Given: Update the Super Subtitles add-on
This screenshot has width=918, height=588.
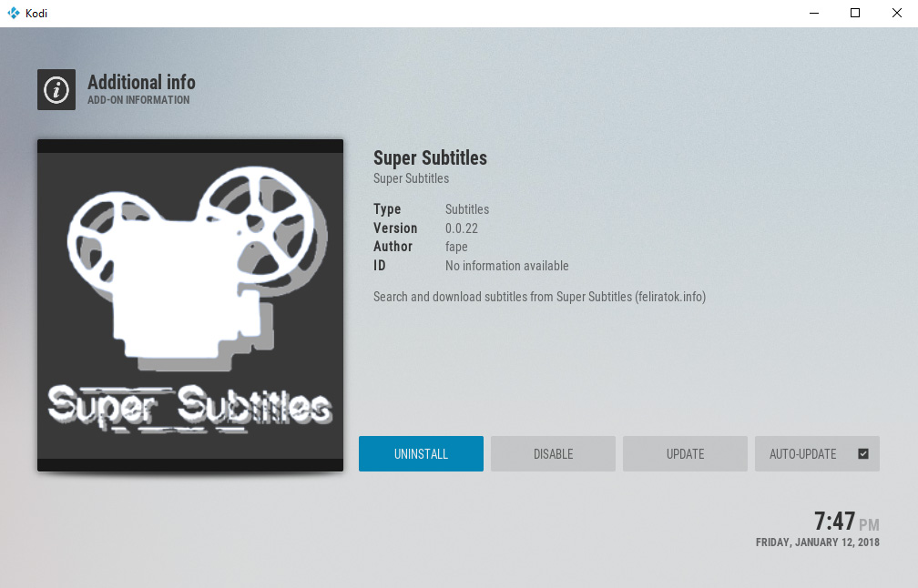Looking at the screenshot, I should click(685, 453).
